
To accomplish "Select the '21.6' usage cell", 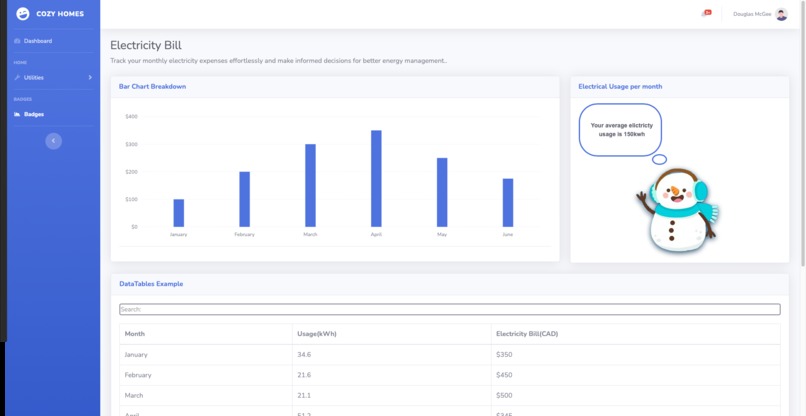I will pos(392,375).
